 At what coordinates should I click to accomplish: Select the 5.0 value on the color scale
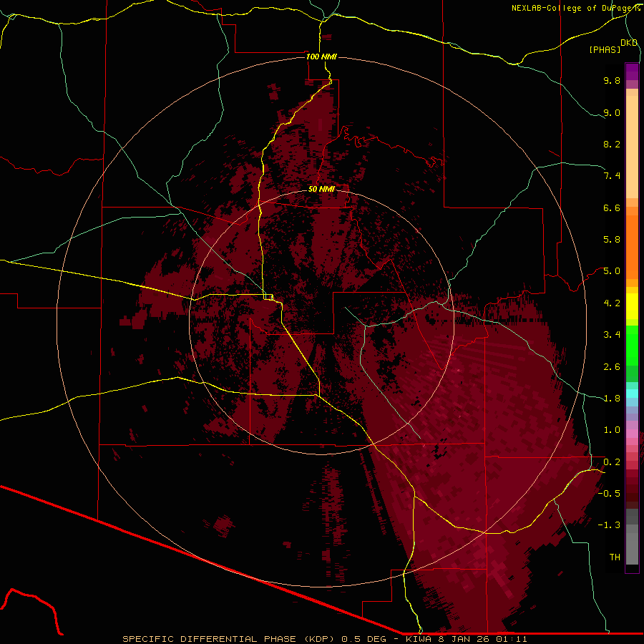click(x=612, y=271)
